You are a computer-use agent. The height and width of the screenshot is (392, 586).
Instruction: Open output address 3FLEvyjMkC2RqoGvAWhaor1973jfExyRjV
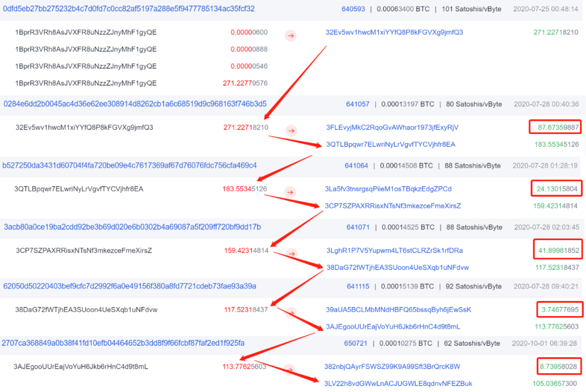point(392,127)
